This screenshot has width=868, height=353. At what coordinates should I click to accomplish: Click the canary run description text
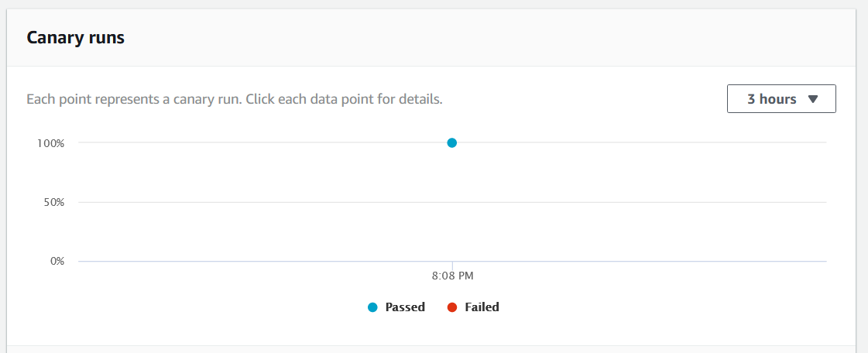235,100
